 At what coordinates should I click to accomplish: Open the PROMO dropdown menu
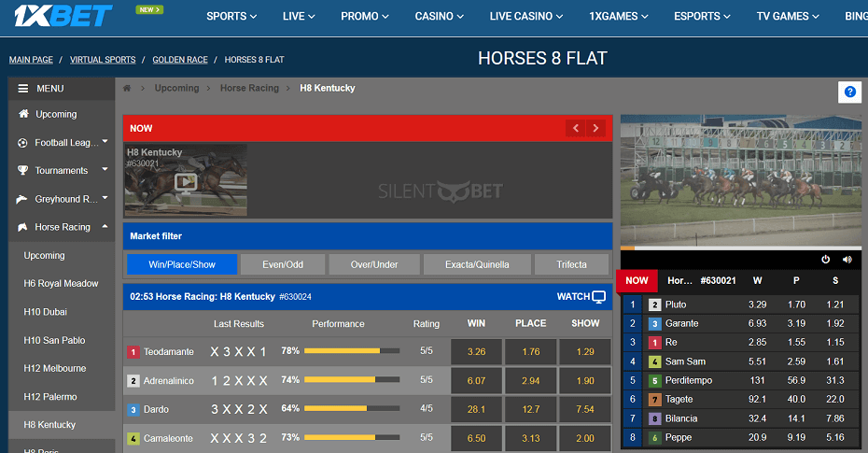point(365,17)
